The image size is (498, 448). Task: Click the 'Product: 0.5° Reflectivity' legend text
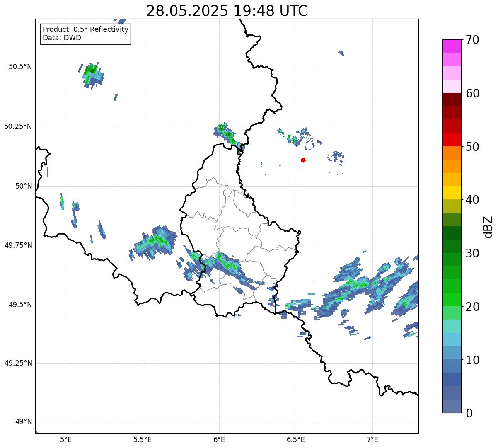coord(86,30)
